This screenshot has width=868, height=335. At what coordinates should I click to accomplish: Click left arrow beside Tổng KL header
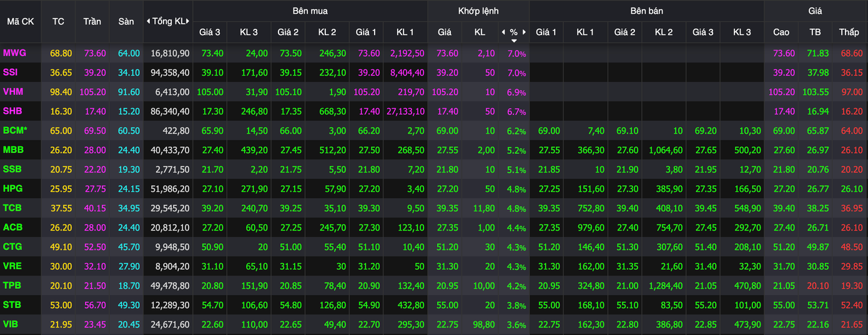click(148, 21)
